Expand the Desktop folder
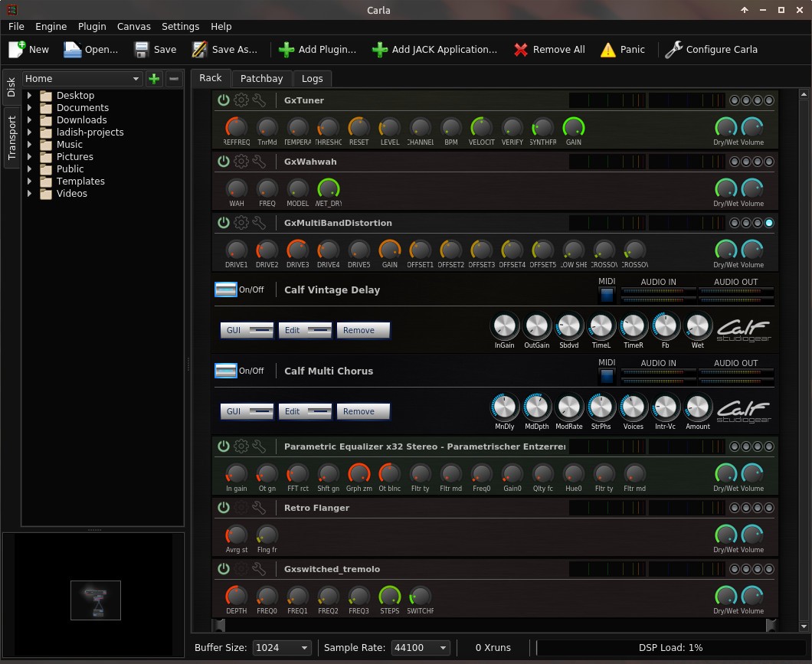 pyautogui.click(x=30, y=95)
